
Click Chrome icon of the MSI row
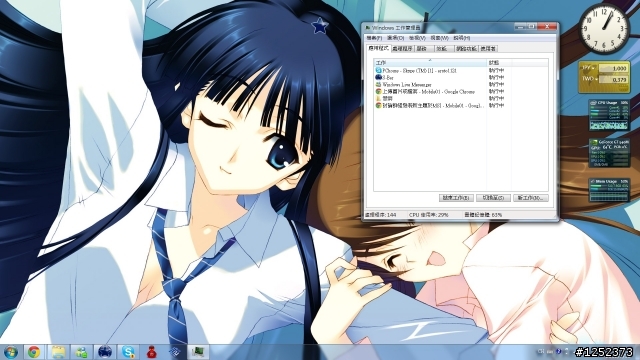point(378,105)
